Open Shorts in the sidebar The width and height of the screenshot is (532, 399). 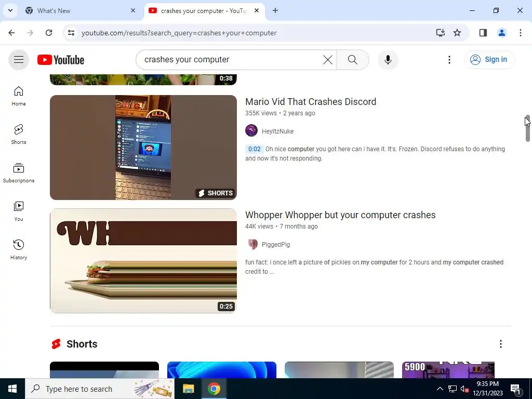pyautogui.click(x=19, y=135)
